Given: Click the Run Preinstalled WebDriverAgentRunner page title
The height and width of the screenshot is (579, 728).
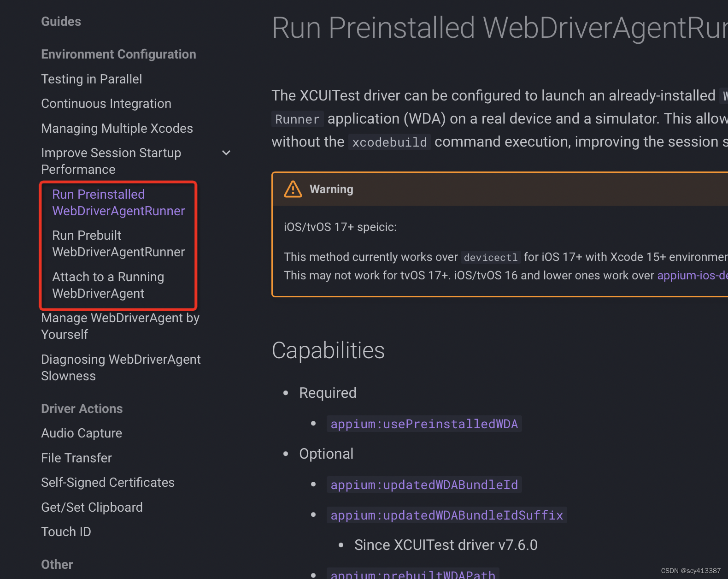Looking at the screenshot, I should pyautogui.click(x=500, y=28).
